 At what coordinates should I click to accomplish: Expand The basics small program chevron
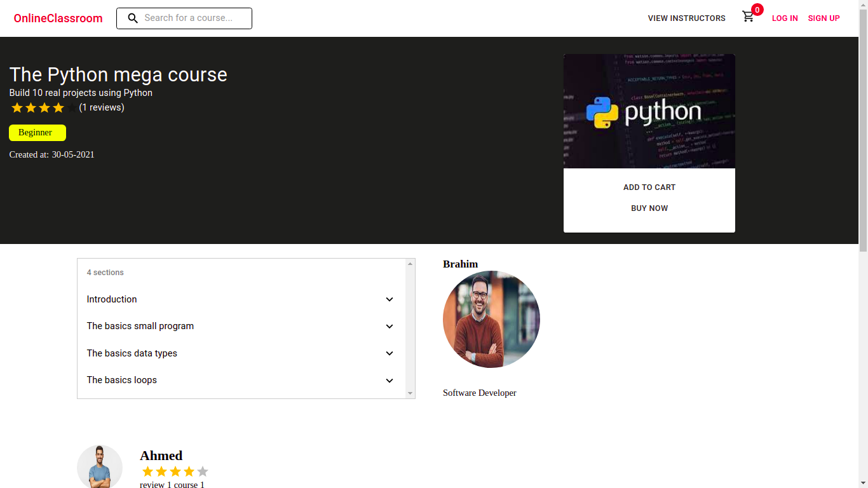(x=390, y=326)
